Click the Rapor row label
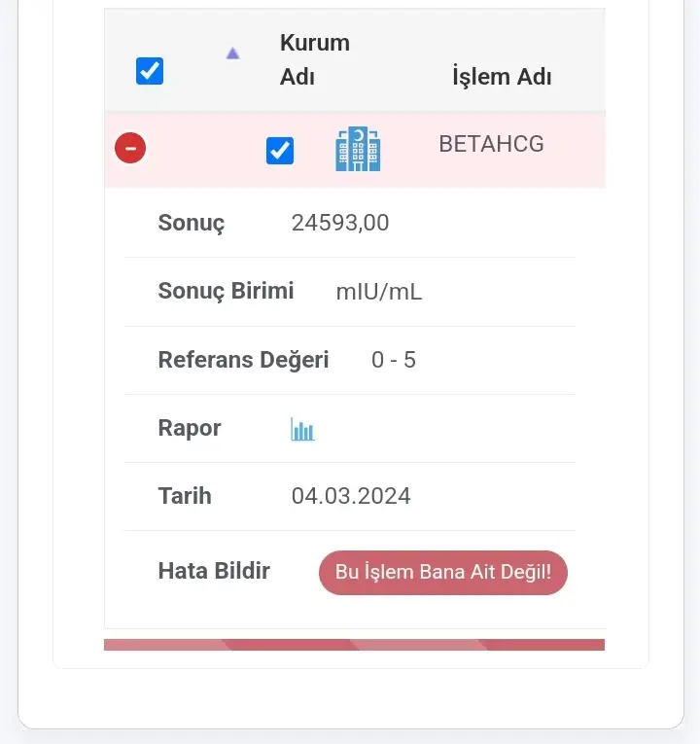 tap(190, 428)
